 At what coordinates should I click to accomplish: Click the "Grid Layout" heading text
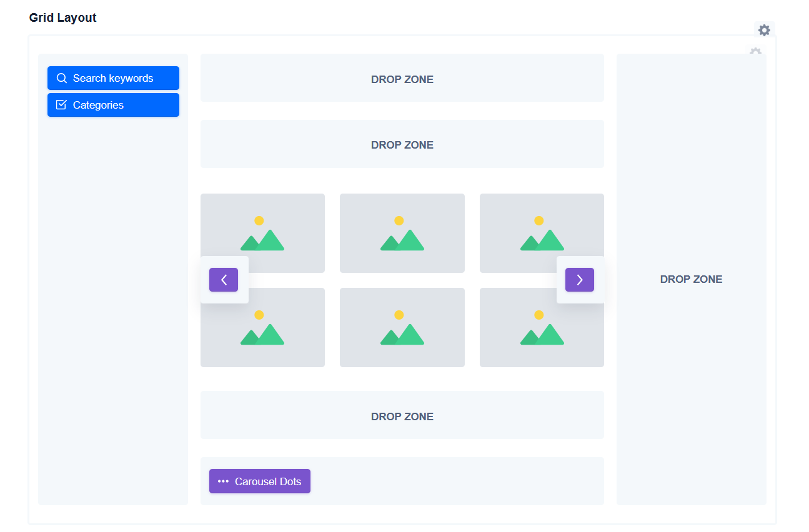pyautogui.click(x=62, y=17)
